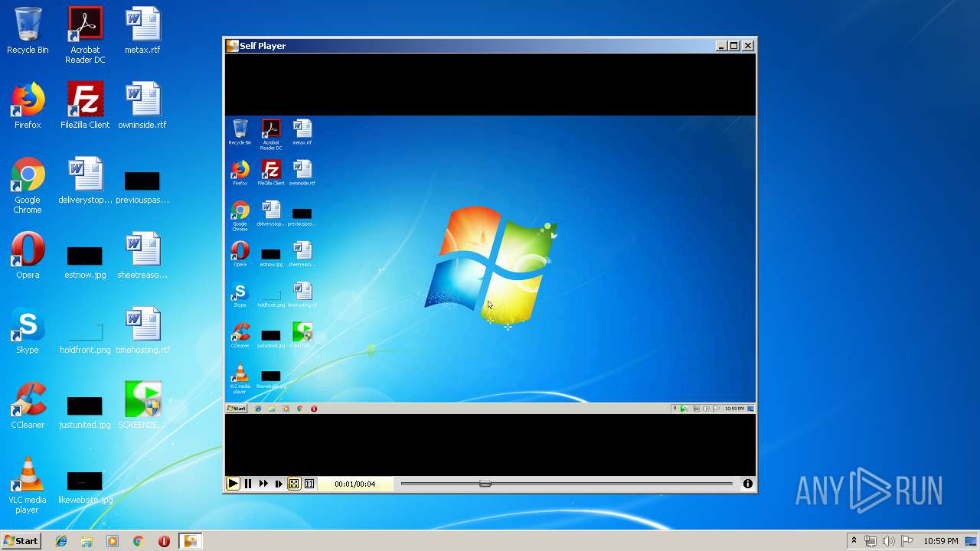Maximize the Self Player window
980x551 pixels.
(734, 46)
